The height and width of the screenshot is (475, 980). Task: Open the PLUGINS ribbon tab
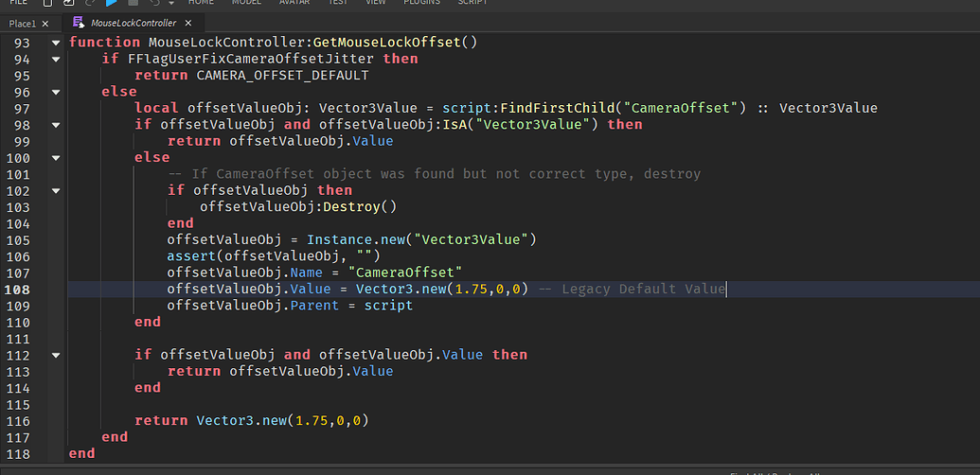422,2
